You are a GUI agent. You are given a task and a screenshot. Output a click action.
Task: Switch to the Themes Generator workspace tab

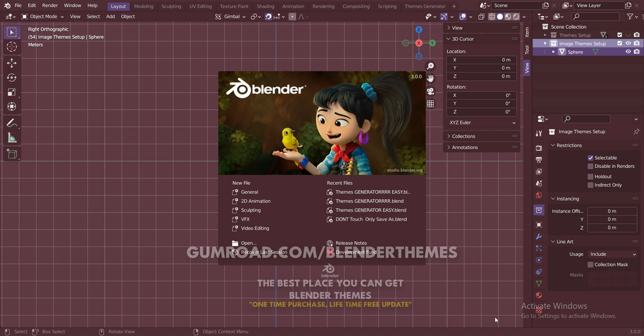pyautogui.click(x=425, y=6)
